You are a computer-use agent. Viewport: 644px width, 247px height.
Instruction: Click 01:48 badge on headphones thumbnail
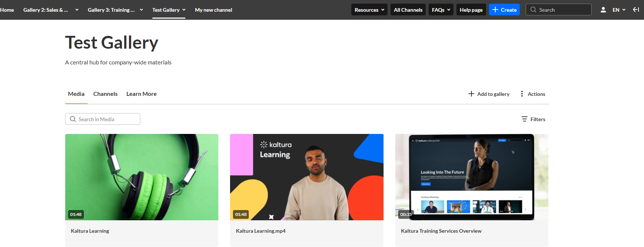(76, 214)
